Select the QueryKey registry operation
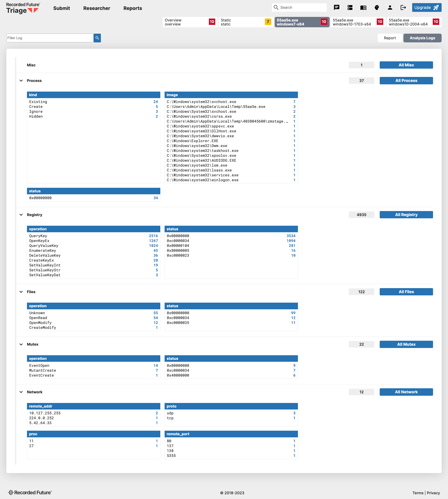 (93, 236)
